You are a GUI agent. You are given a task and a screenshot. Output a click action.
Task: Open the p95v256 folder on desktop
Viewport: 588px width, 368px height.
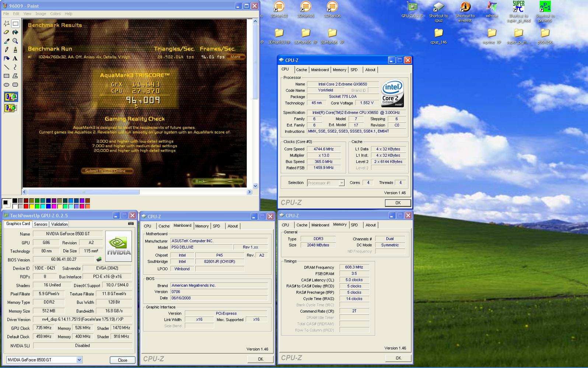coord(545,36)
